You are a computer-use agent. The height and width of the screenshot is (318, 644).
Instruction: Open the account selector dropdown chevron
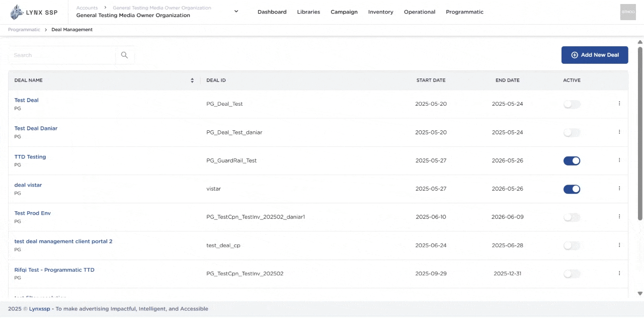pos(235,11)
